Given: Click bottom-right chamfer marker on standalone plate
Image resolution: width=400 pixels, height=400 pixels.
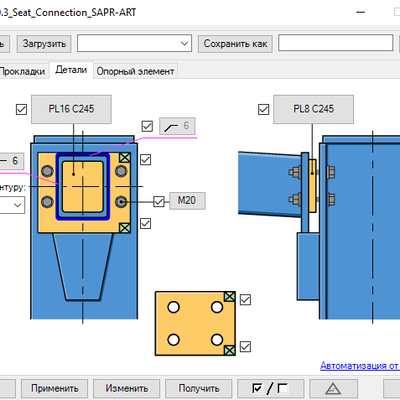Looking at the screenshot, I should [x=230, y=350].
